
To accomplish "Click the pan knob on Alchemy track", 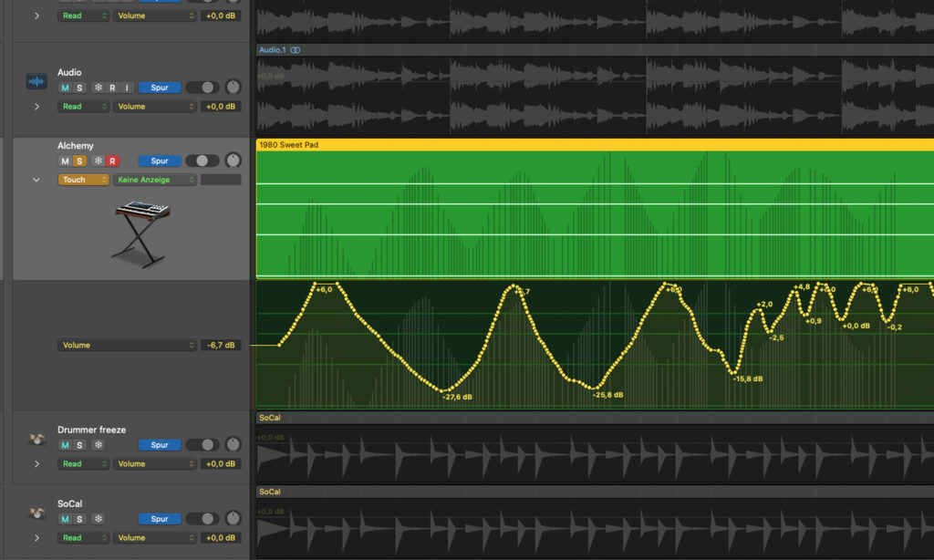I will [233, 161].
